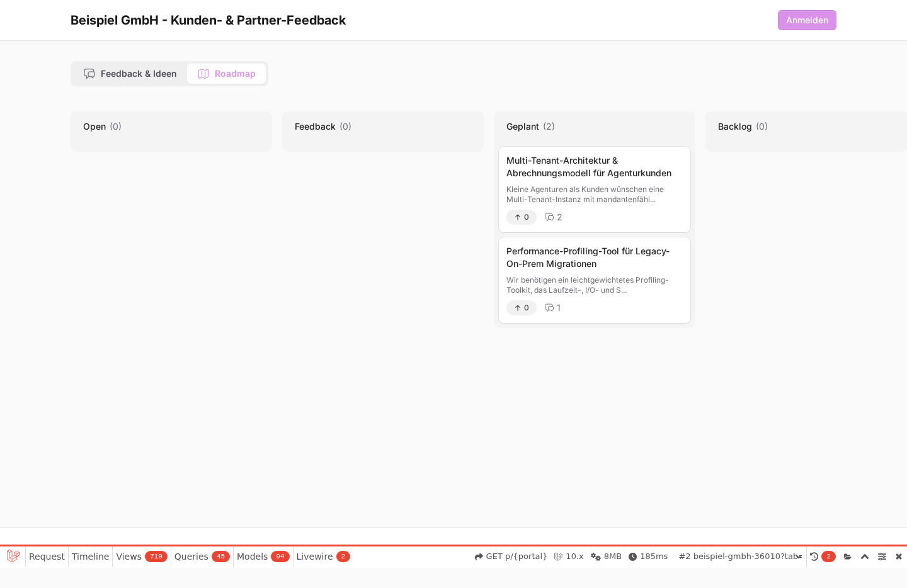This screenshot has width=907, height=588.
Task: Select the Roadmap tab
Action: point(226,74)
